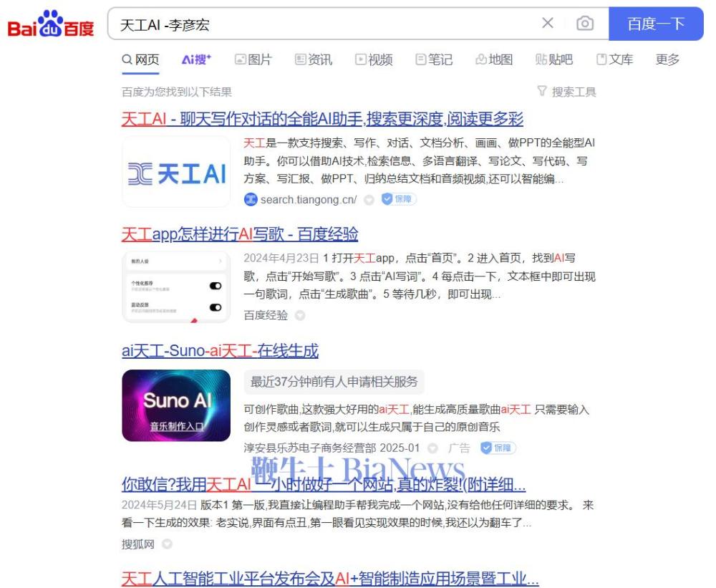Click the 百度经验 result thumbnail with toggles

[176, 287]
